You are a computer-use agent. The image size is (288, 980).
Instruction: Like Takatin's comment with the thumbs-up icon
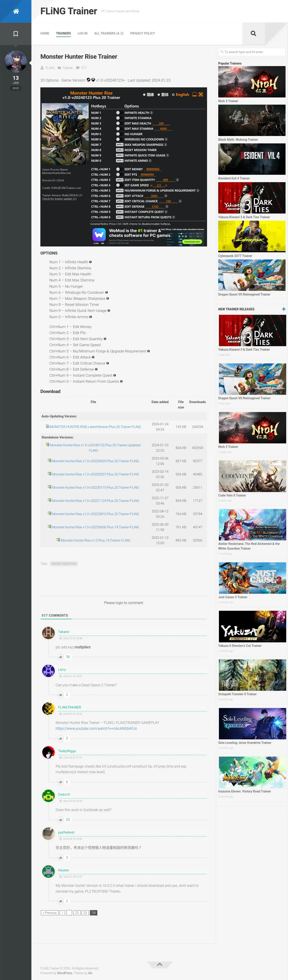[61, 657]
